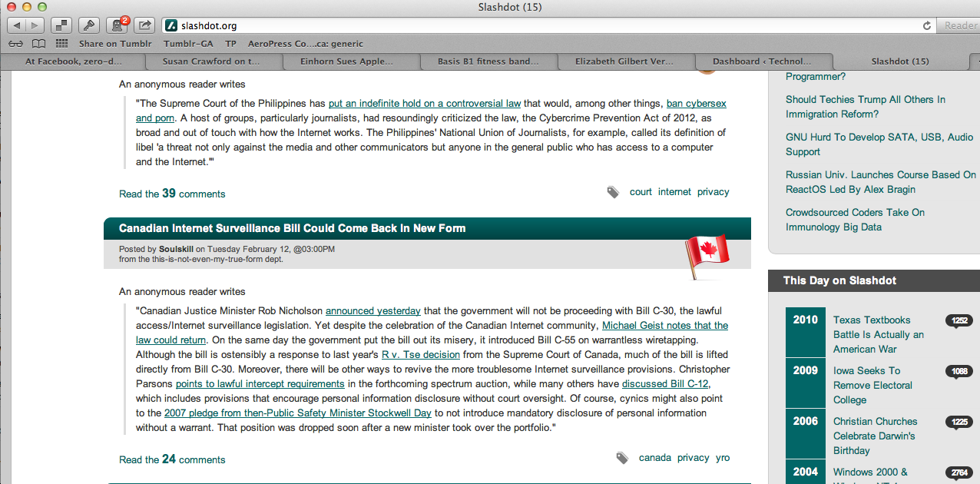This screenshot has height=484, width=980.
Task: Click the Safari forward arrow button
Action: (x=35, y=25)
